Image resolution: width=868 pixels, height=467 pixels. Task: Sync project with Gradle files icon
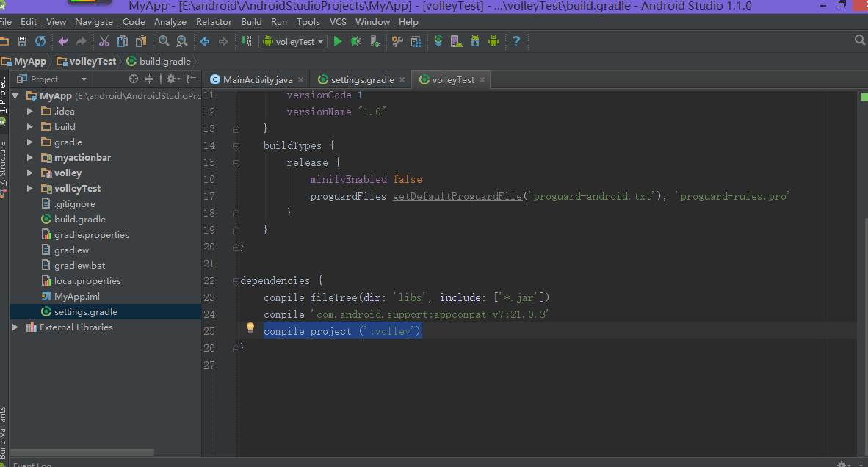[x=438, y=42]
